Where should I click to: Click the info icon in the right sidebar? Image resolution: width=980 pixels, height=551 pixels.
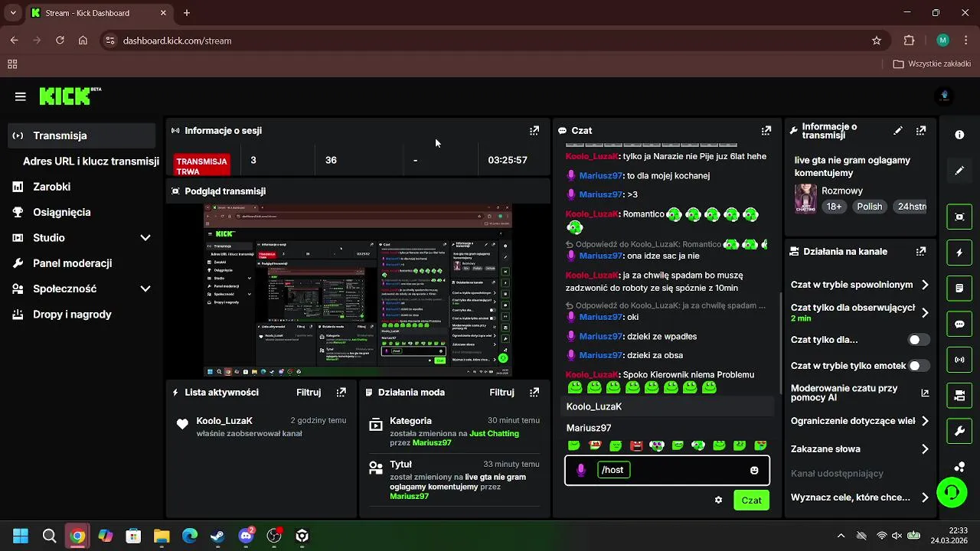click(959, 135)
